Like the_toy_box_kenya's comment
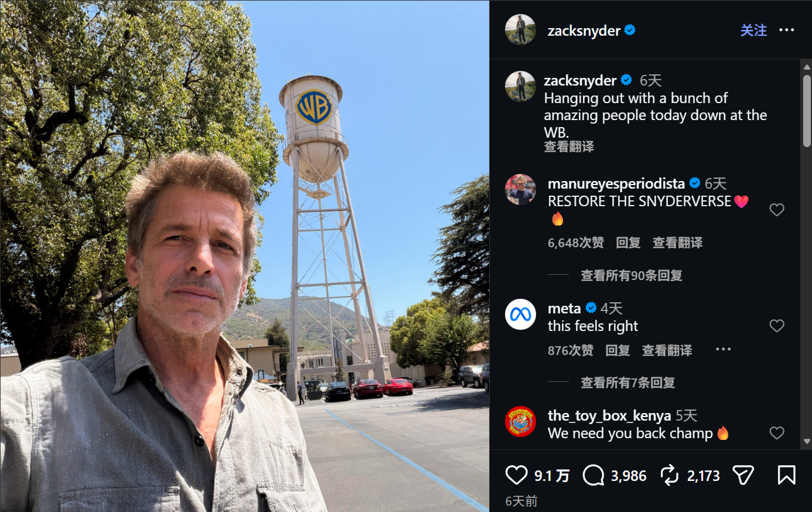The width and height of the screenshot is (812, 512). [x=777, y=433]
